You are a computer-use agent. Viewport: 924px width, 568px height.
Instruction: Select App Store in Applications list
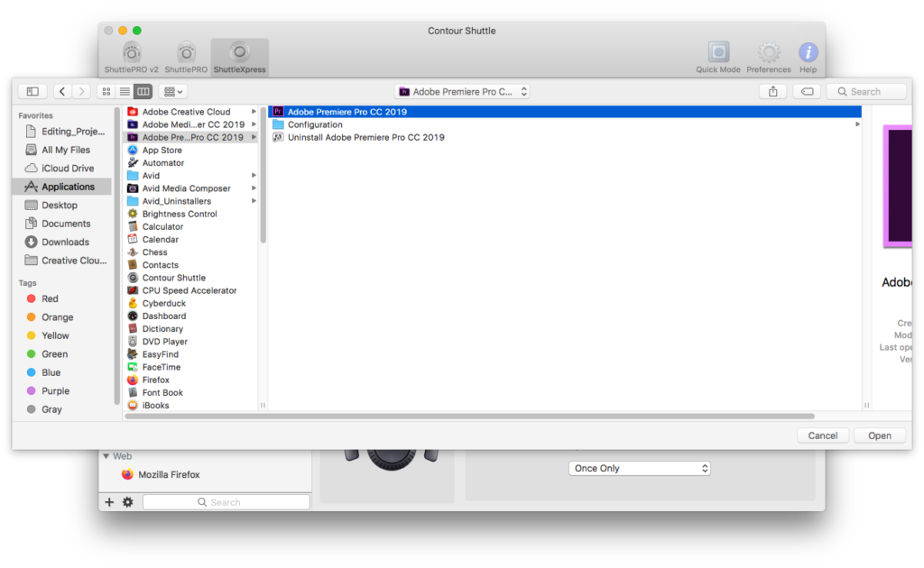coord(191,150)
